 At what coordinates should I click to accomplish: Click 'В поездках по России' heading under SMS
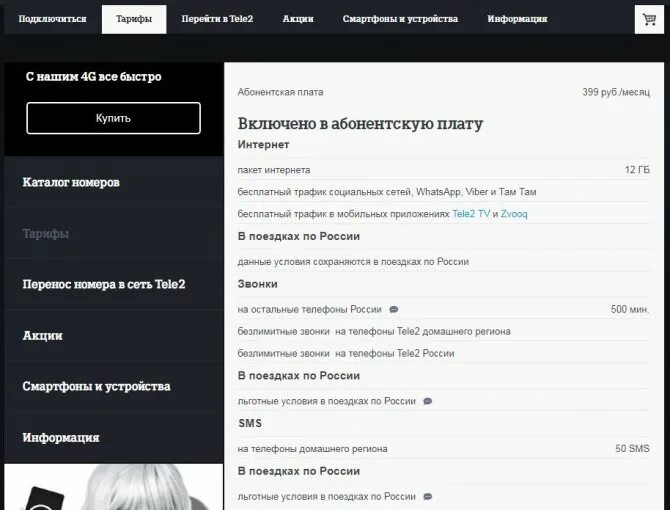[299, 471]
